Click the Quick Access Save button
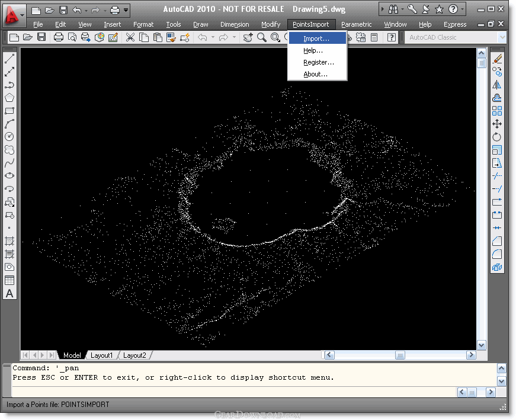 pos(63,10)
